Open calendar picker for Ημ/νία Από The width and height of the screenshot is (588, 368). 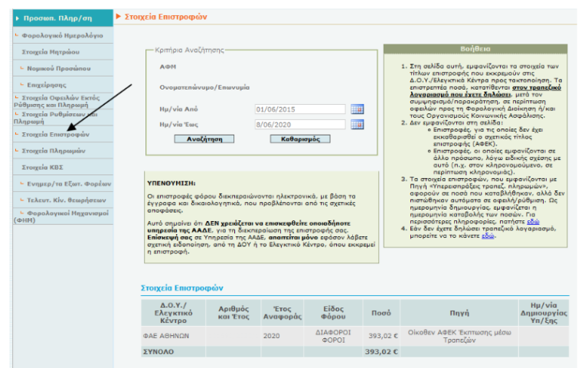pos(357,109)
